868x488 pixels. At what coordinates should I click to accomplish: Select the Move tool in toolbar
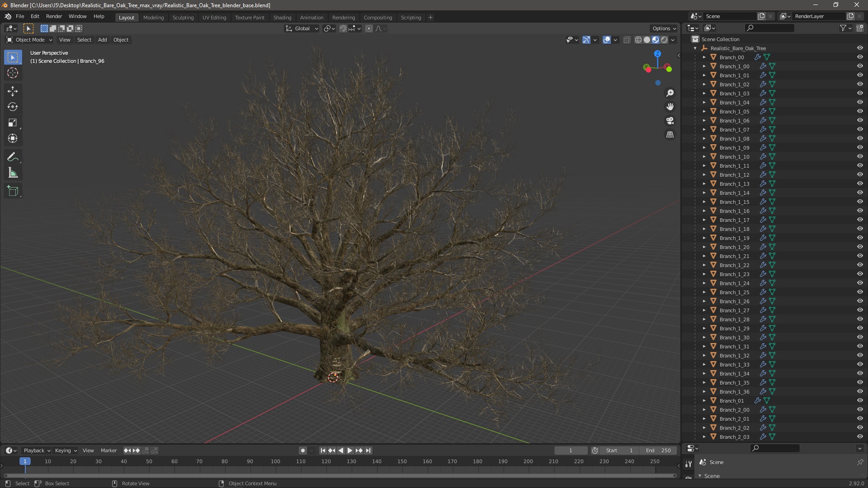pyautogui.click(x=13, y=90)
